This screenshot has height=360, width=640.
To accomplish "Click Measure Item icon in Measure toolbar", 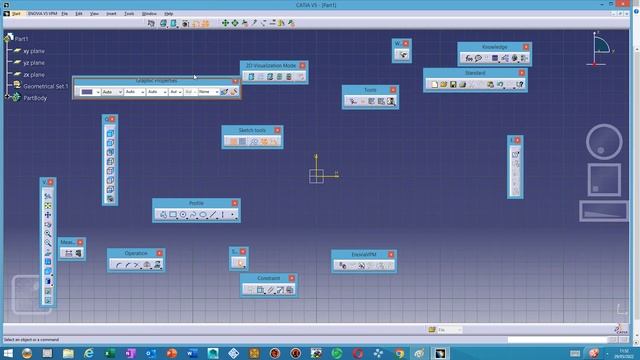I will (78, 253).
